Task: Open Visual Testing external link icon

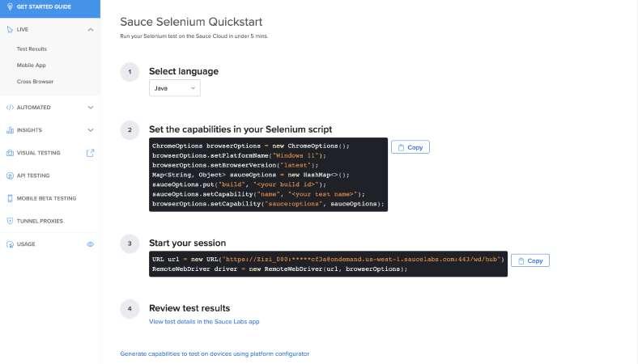Action: click(x=90, y=152)
